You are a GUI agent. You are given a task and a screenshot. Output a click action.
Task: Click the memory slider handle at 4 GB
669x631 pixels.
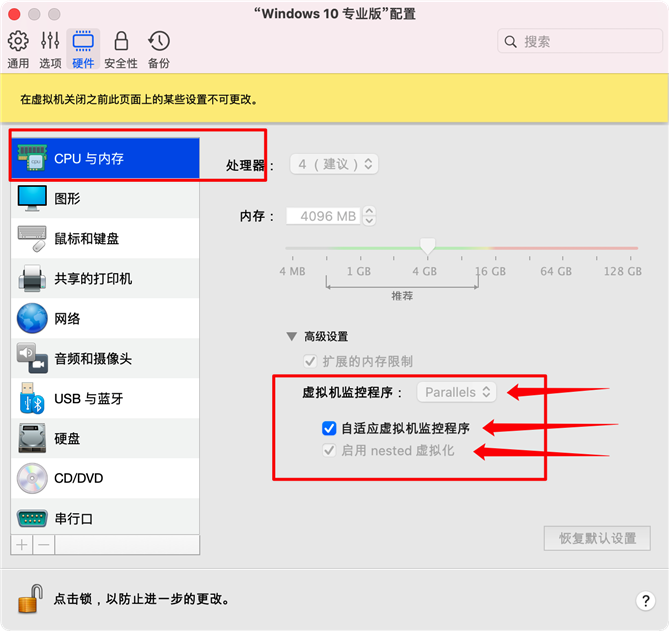(428, 246)
